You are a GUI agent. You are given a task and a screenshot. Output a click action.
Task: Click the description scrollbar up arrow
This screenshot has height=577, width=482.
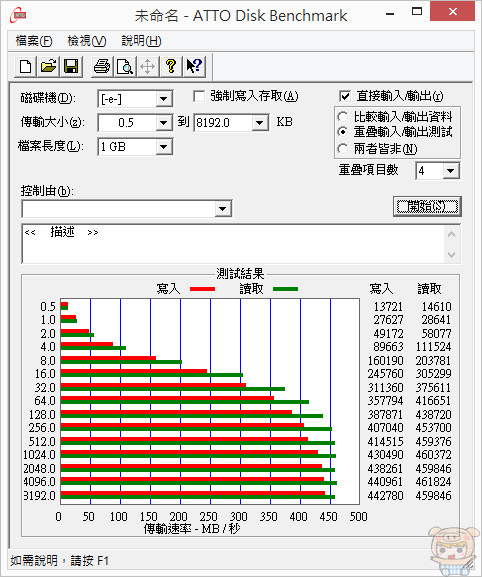[451, 234]
